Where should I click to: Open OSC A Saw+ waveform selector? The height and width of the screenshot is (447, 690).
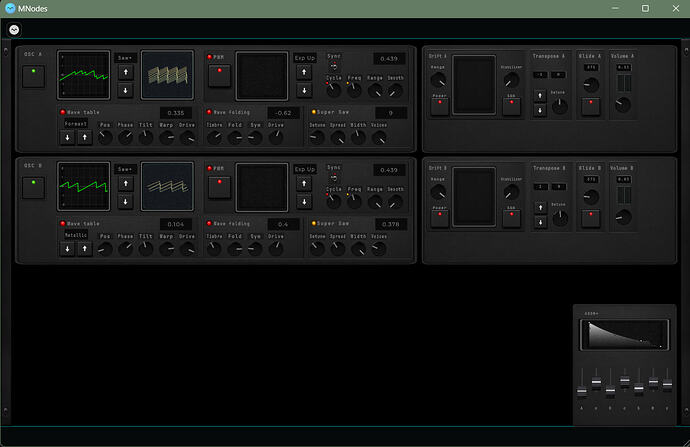pos(125,58)
